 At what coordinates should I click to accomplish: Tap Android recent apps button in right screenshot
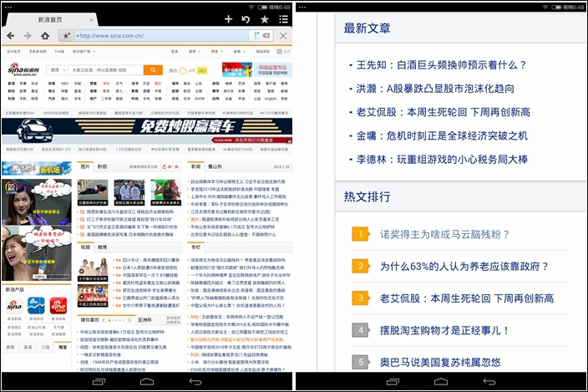coord(393,382)
